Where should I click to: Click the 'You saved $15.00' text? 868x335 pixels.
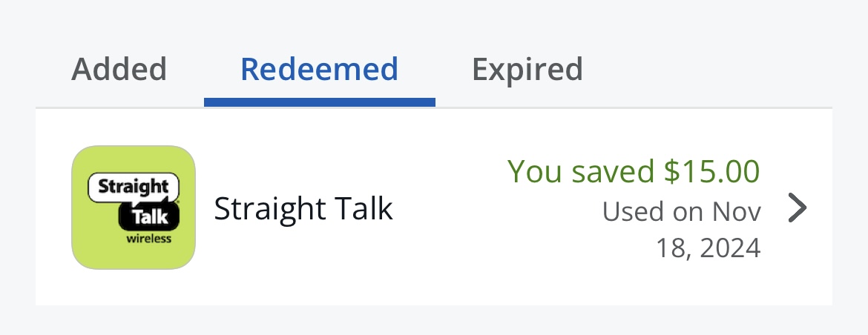tap(634, 170)
